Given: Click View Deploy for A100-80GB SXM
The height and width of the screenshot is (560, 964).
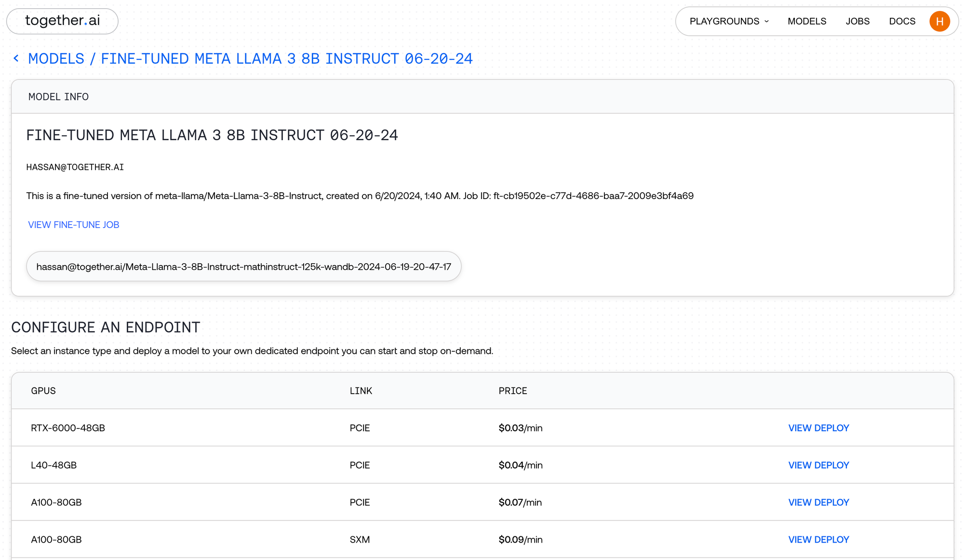Looking at the screenshot, I should click(818, 539).
